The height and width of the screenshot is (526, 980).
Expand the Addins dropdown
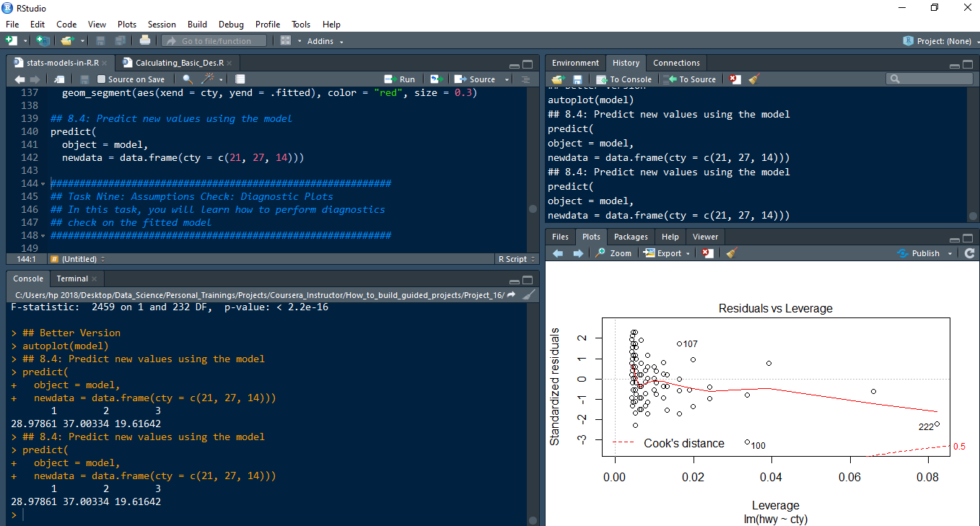325,41
